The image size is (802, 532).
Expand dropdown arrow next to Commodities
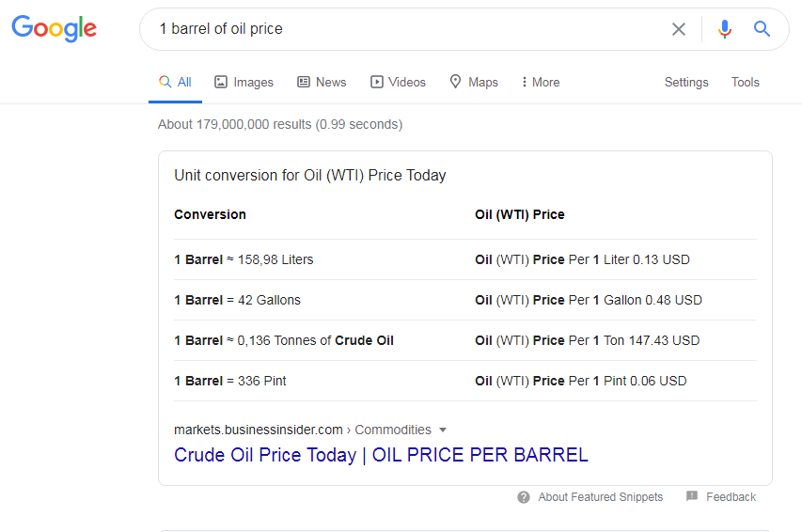[x=443, y=430]
